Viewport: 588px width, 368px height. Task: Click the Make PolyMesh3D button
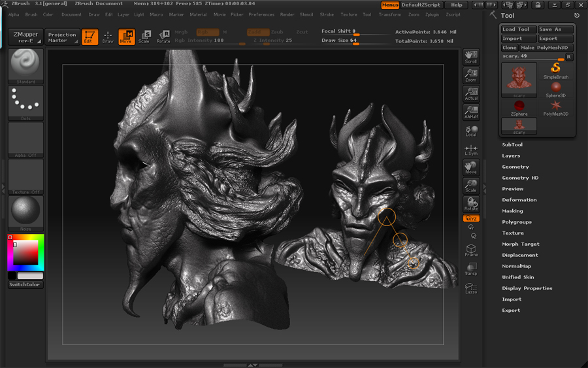[x=546, y=48]
